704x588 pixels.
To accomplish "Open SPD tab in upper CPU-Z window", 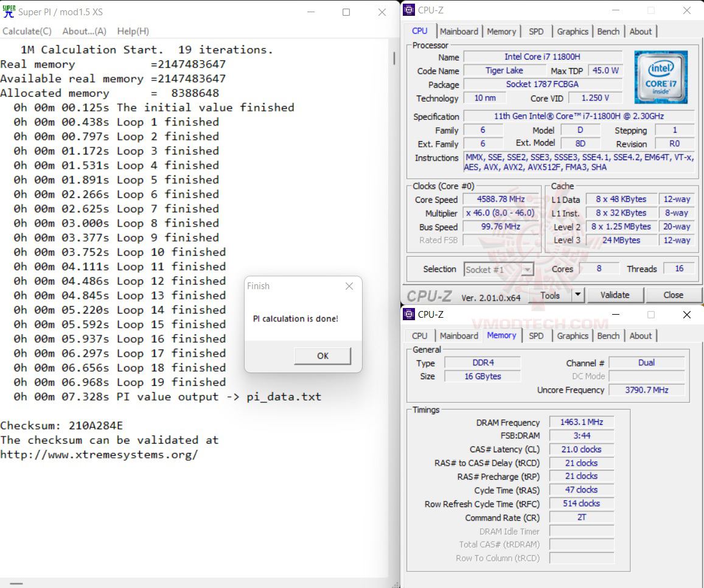I will (x=536, y=32).
